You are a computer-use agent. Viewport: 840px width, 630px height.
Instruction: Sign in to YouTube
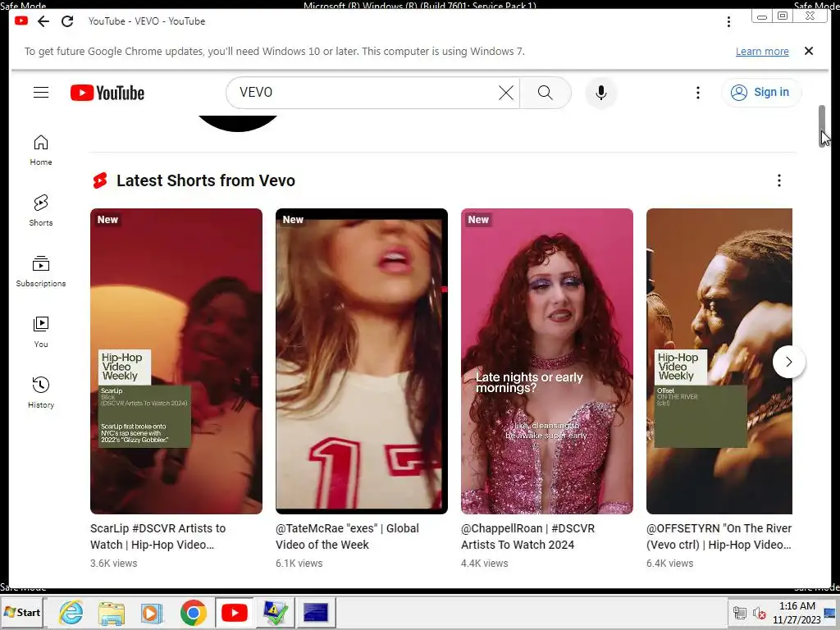click(x=760, y=93)
